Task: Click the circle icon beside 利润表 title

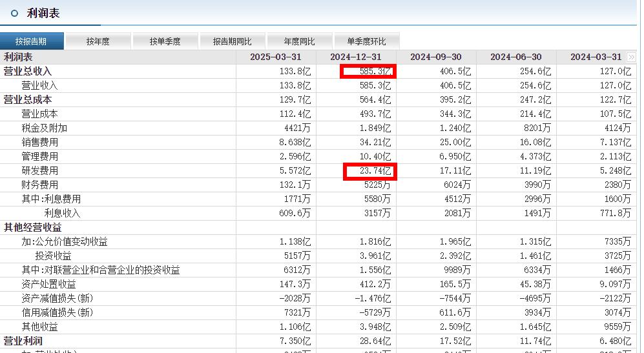Action: tap(14, 13)
